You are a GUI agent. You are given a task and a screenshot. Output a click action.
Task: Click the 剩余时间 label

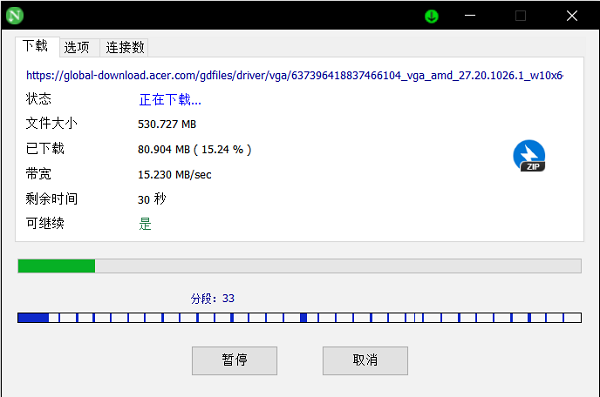click(x=51, y=199)
